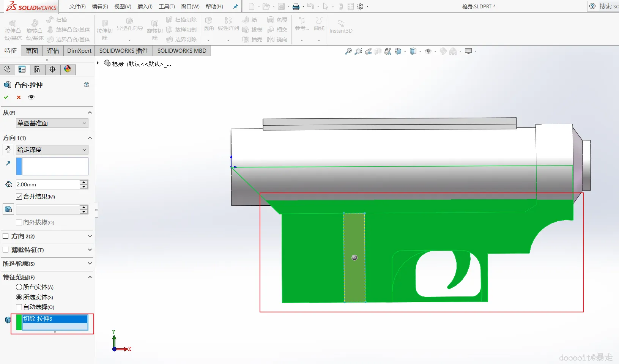This screenshot has height=364, width=619.
Task: Toggle detailed preview eye icon
Action: click(32, 97)
